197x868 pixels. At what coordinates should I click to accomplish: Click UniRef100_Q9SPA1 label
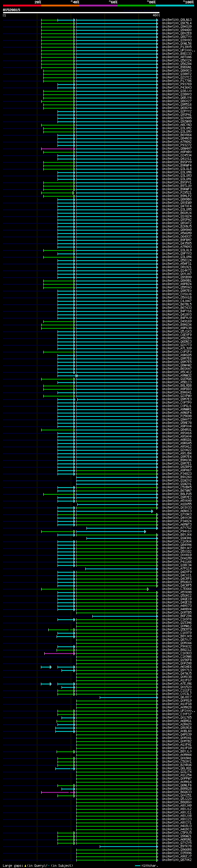(x=176, y=115)
